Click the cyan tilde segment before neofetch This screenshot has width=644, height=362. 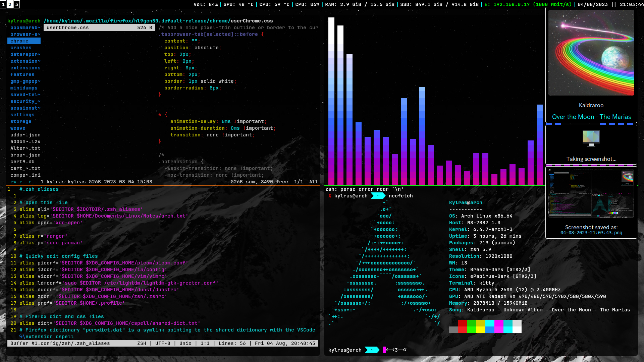[378, 196]
